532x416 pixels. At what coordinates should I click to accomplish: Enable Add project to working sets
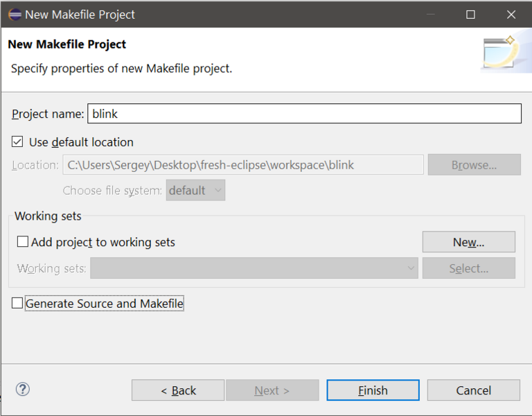[23, 242]
